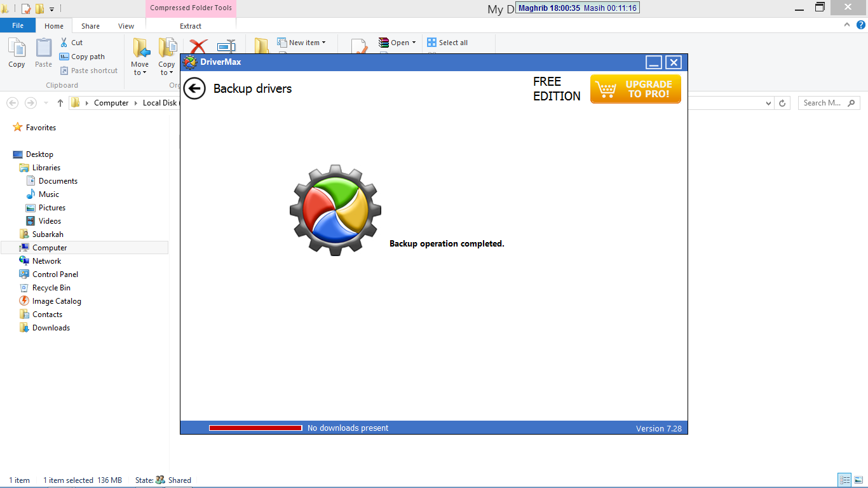The height and width of the screenshot is (488, 868).
Task: Switch to the Home ribbon tab
Action: pos(54,26)
